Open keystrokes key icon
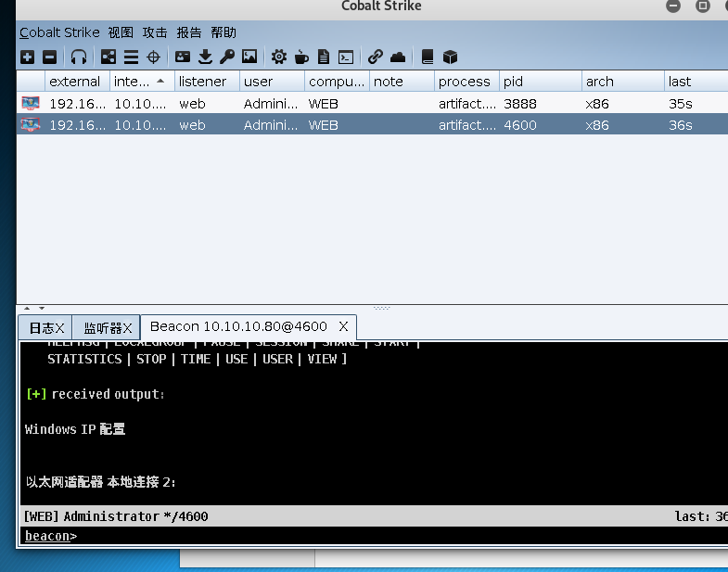This screenshot has width=728, height=572. [x=227, y=57]
